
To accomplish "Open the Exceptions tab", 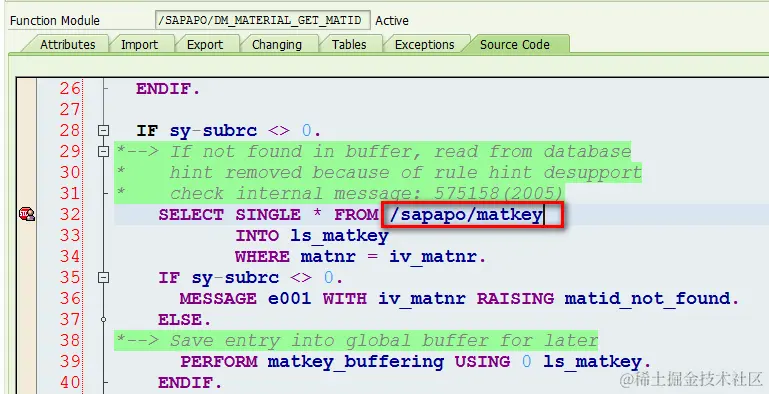I will (424, 45).
